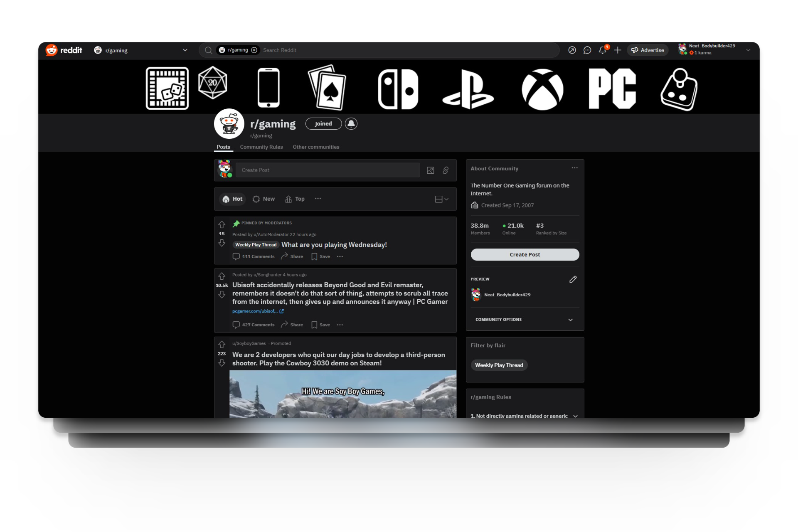Save the Ubisoft post with bookmark
798x532 pixels.
pos(320,325)
